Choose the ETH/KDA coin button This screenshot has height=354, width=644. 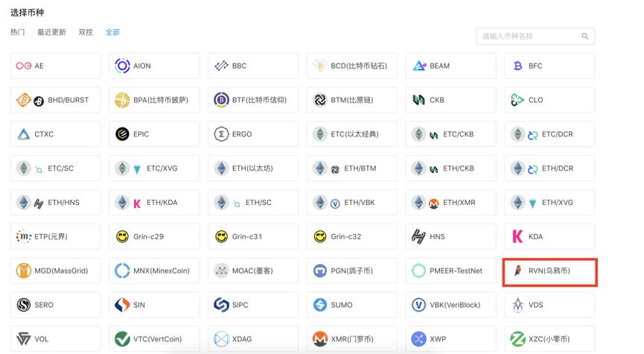coord(154,202)
